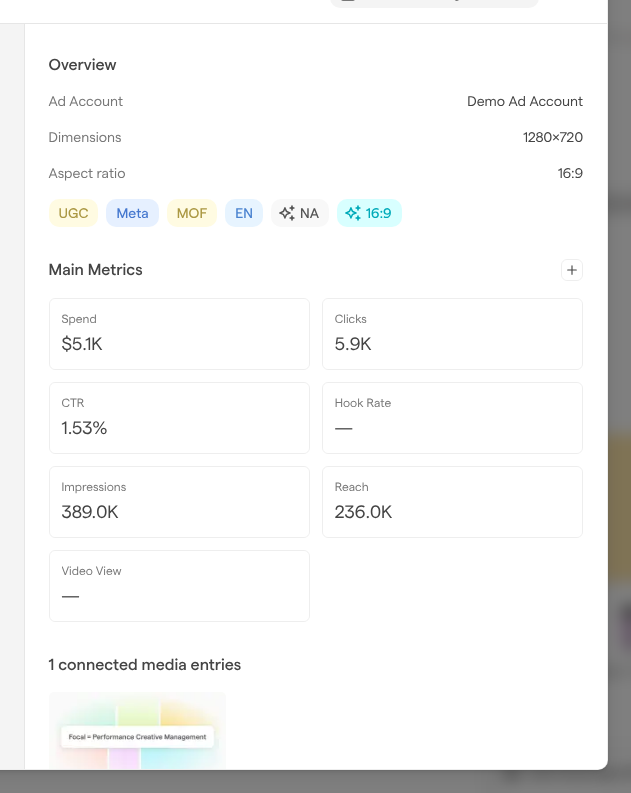Click the 'Ad Account' label

coord(85,101)
